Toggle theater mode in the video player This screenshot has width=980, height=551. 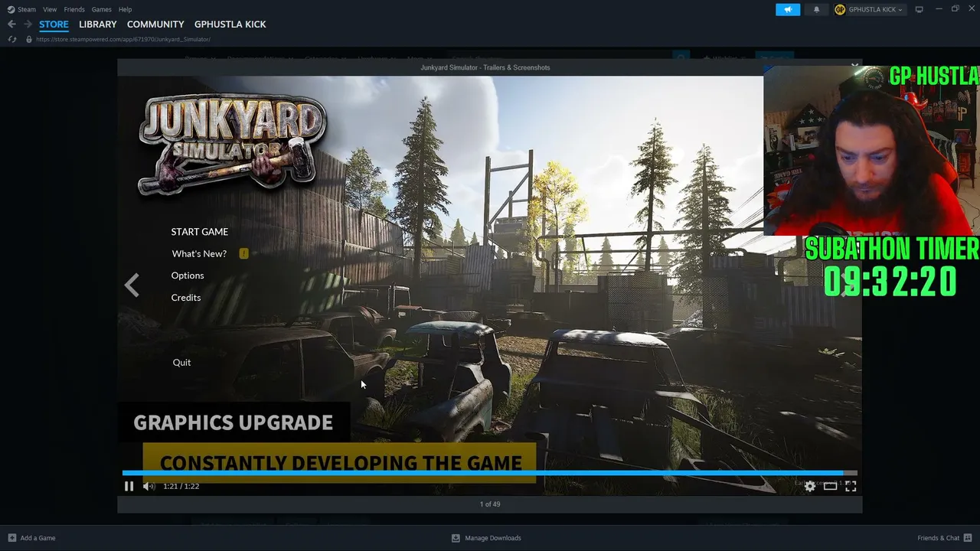click(830, 486)
